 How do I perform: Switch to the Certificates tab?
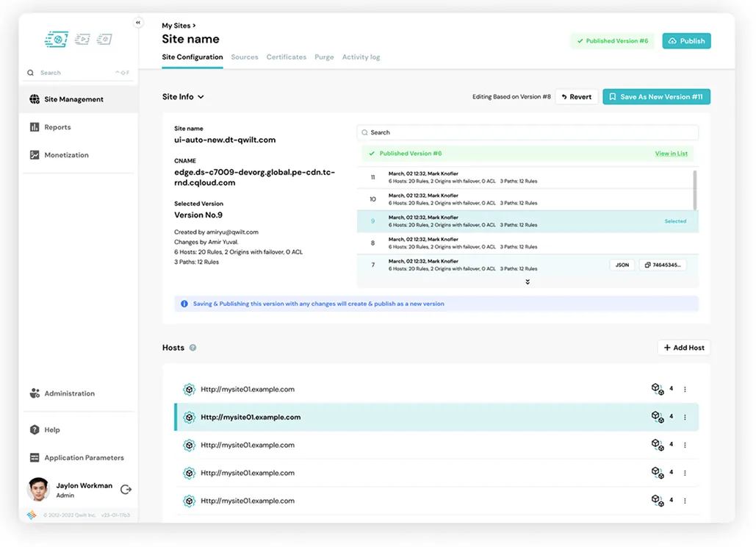pyautogui.click(x=287, y=57)
